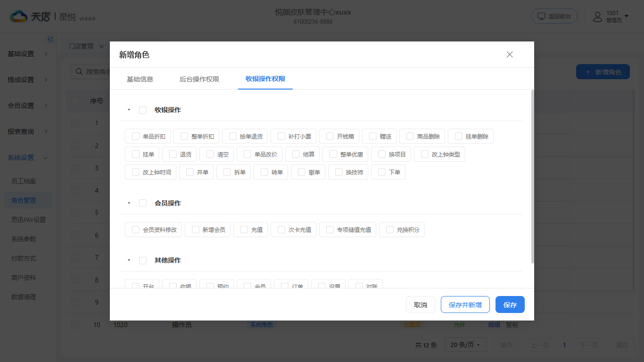This screenshot has width=644, height=362.
Task: Switch to 基础信息 tab
Action: coord(140,79)
